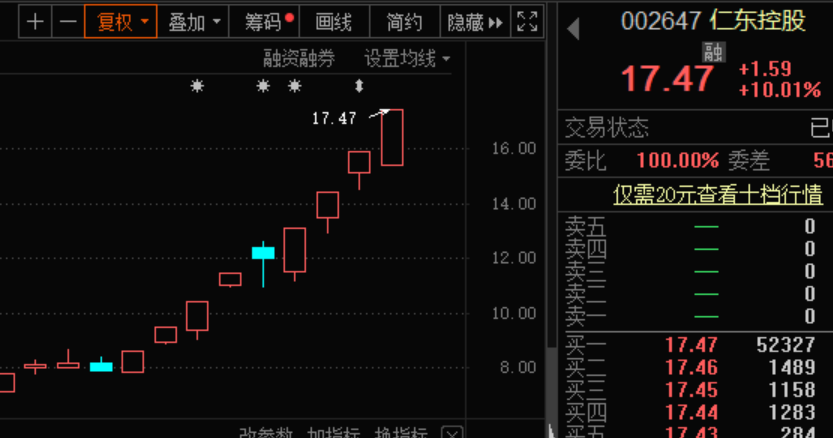Open the 复权 dropdown
This screenshot has height=438, width=833.
pyautogui.click(x=121, y=22)
